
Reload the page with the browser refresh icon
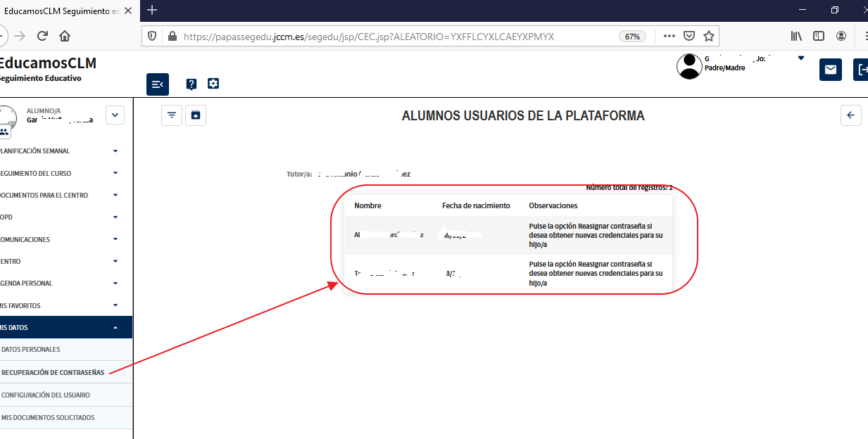42,36
